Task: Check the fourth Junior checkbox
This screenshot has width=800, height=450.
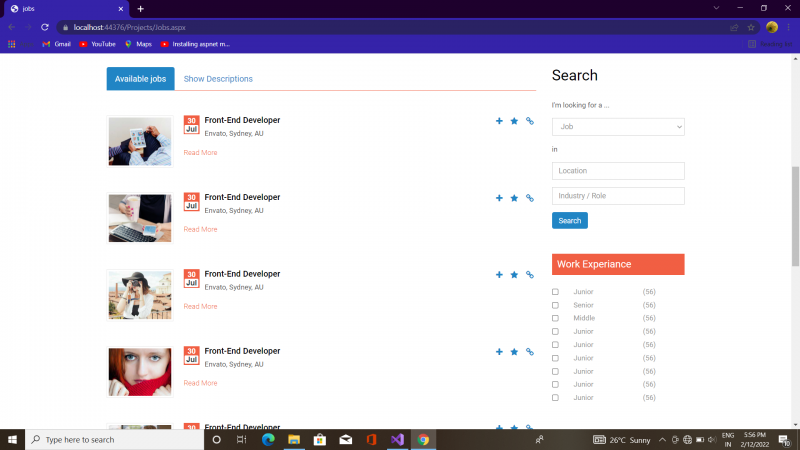Action: point(555,358)
